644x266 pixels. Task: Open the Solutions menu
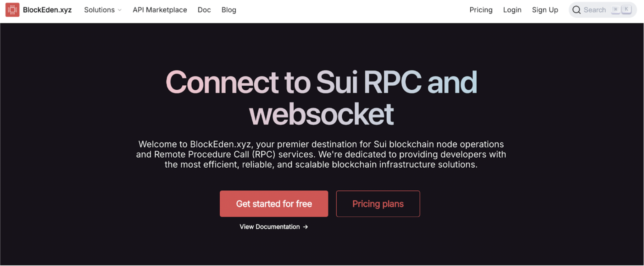[x=99, y=10]
